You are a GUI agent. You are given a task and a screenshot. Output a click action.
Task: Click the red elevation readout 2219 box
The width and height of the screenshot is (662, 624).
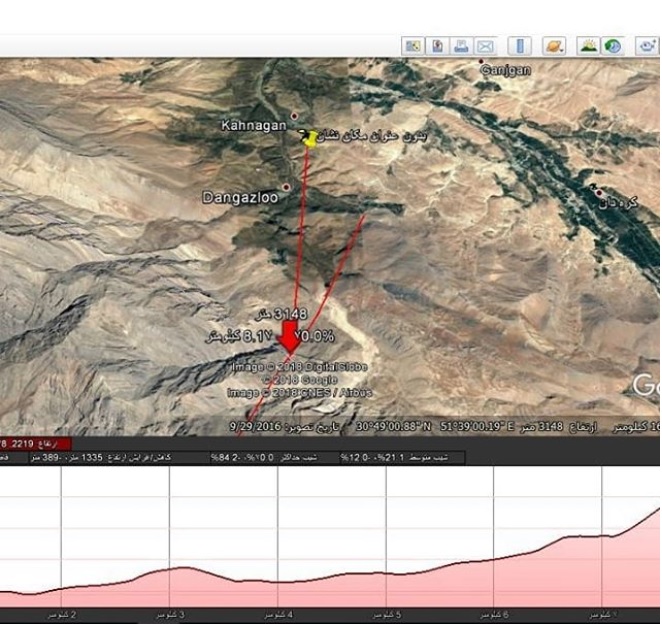[35, 444]
